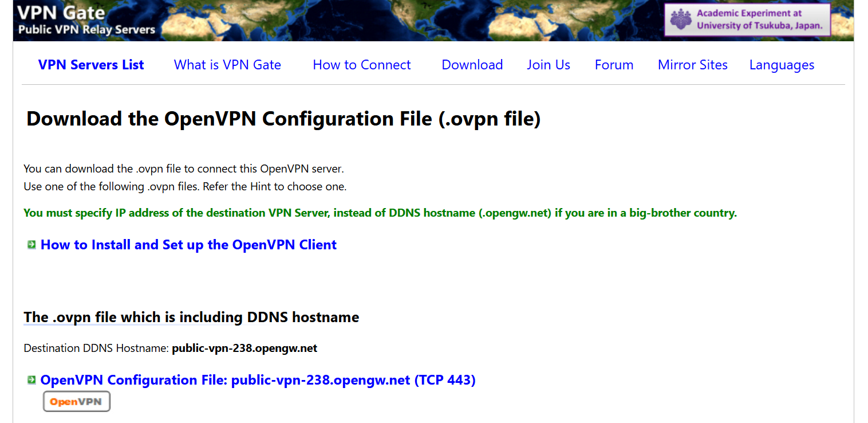Viewport: 868px width, 423px height.
Task: Download the public-vpn-238.opengw.net TCP 443 configuration file
Action: pyautogui.click(x=258, y=379)
